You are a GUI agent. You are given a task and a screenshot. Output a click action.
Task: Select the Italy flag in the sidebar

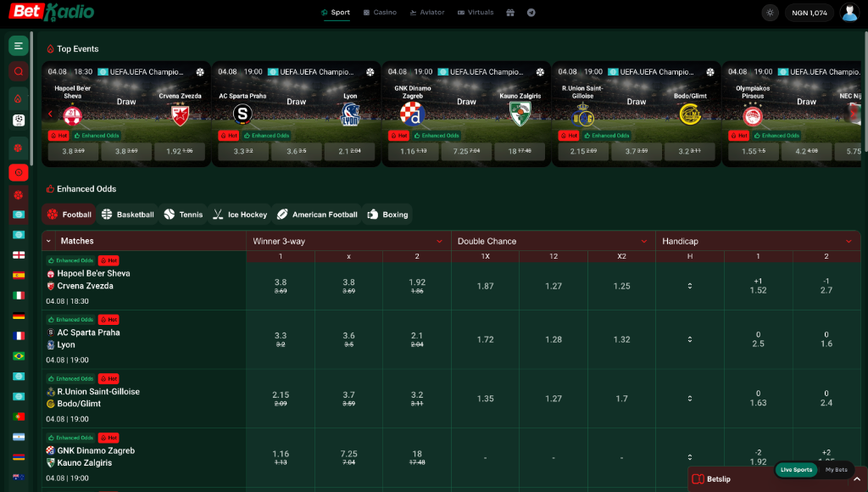point(19,295)
